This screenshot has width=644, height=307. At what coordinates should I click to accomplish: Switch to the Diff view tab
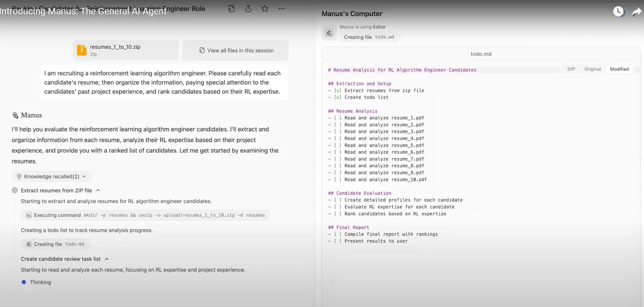click(x=571, y=69)
